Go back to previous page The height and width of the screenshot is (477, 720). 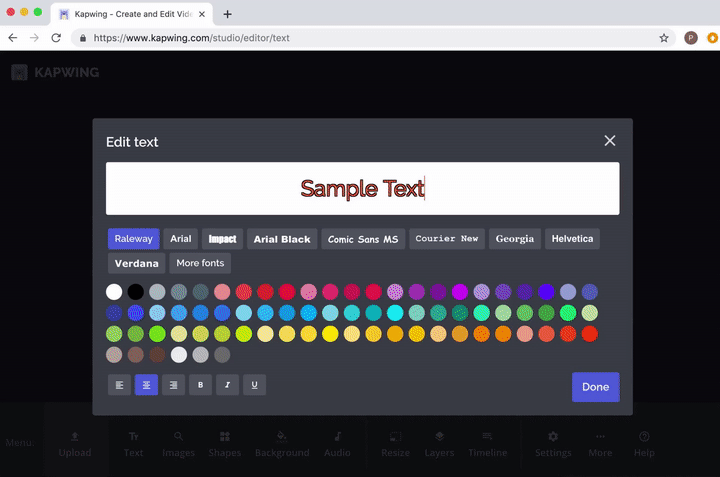[x=13, y=38]
